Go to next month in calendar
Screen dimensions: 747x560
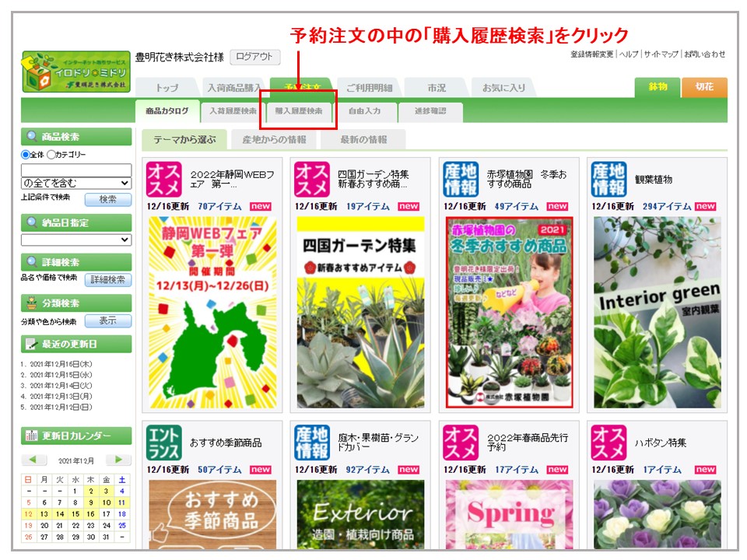118,460
